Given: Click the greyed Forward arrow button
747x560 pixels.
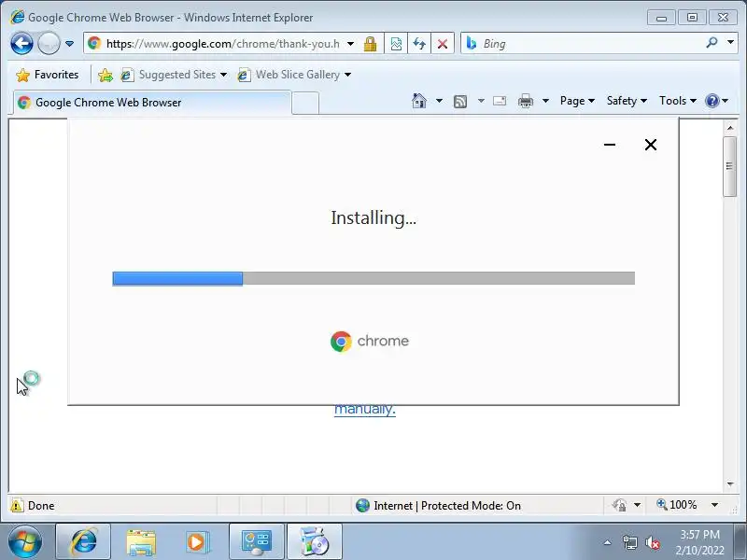Looking at the screenshot, I should coord(49,44).
